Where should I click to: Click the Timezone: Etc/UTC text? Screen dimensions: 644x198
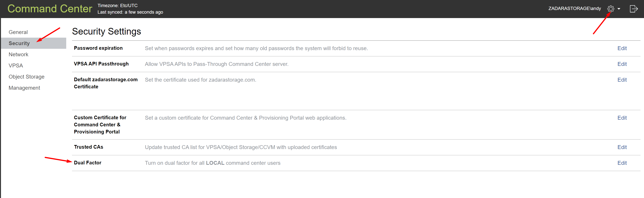pyautogui.click(x=117, y=6)
